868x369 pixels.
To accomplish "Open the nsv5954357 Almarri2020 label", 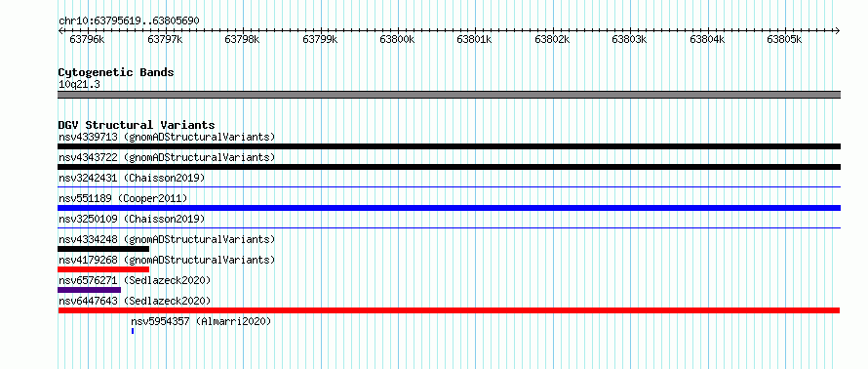I will pyautogui.click(x=201, y=321).
